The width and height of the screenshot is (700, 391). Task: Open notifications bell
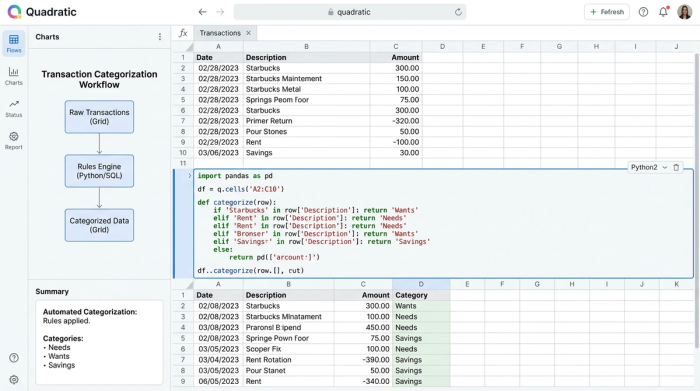click(663, 12)
